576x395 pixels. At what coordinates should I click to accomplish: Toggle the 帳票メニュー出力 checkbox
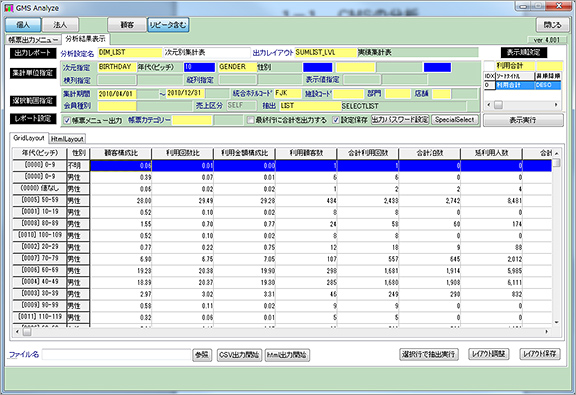click(67, 121)
